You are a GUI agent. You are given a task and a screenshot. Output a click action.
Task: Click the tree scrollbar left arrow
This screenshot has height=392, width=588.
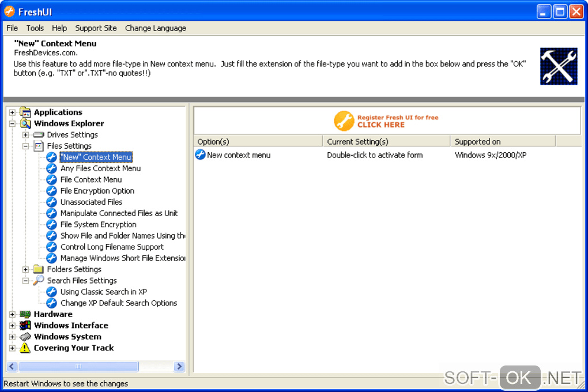pos(12,366)
